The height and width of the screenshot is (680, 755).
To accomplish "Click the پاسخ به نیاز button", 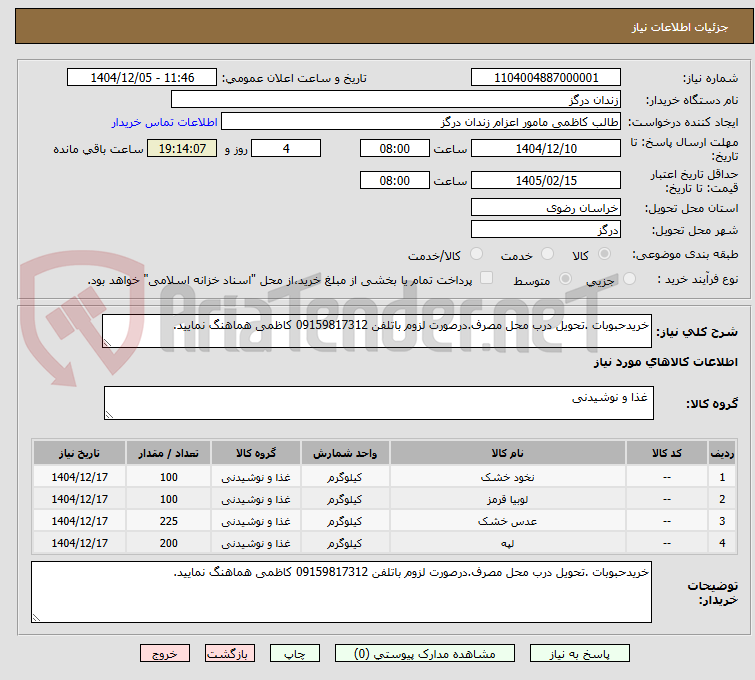I will (x=580, y=654).
